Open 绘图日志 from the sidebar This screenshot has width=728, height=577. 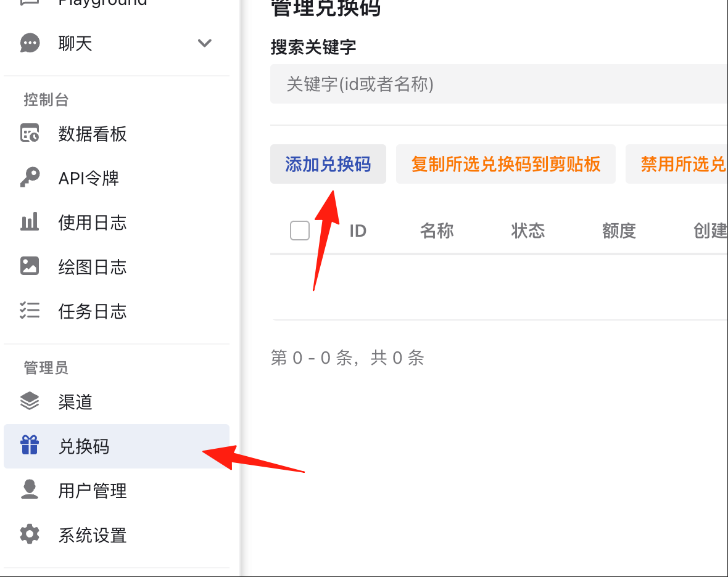(x=117, y=267)
